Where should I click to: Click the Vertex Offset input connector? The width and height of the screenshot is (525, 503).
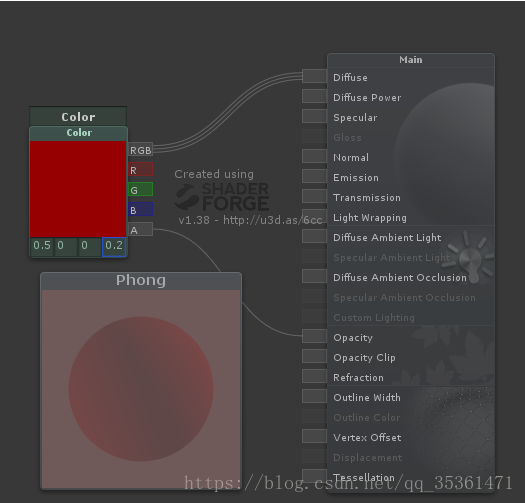pyautogui.click(x=314, y=436)
